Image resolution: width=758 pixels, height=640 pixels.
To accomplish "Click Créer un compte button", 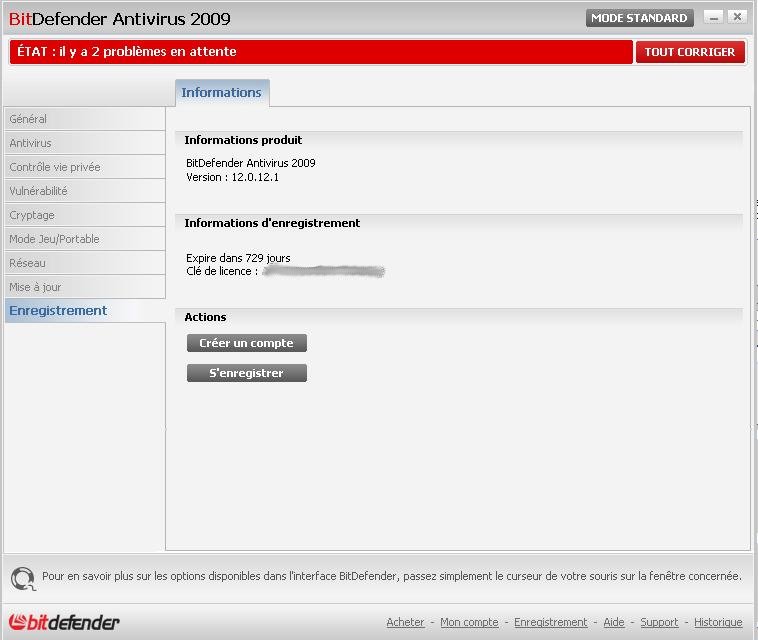I will [247, 343].
